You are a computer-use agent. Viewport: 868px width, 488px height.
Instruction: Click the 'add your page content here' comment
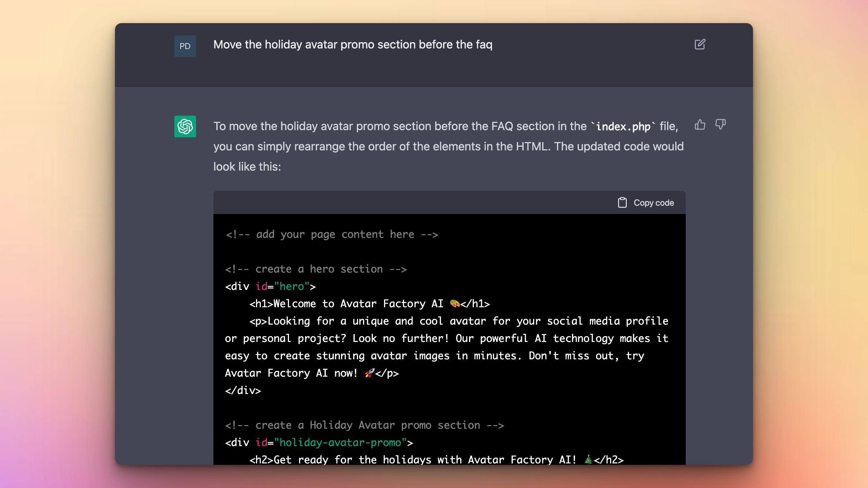332,234
